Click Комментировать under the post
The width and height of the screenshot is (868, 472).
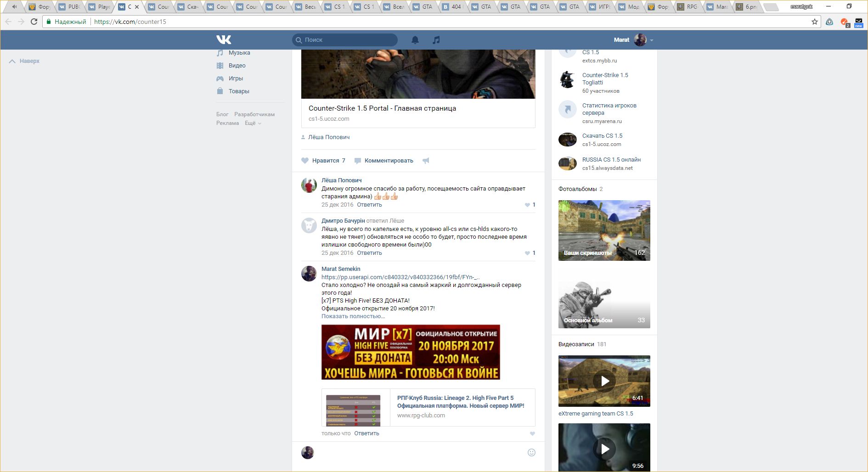(x=384, y=161)
